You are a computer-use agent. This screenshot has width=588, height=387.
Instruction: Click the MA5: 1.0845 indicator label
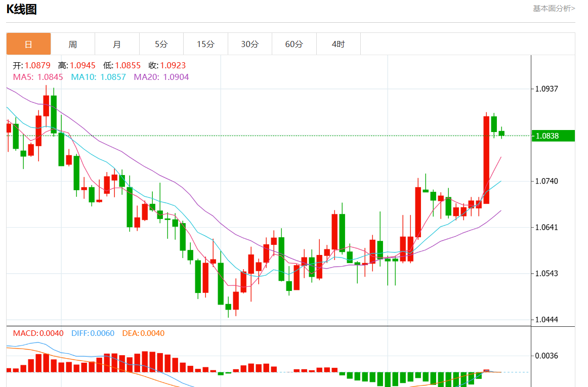click(x=38, y=77)
